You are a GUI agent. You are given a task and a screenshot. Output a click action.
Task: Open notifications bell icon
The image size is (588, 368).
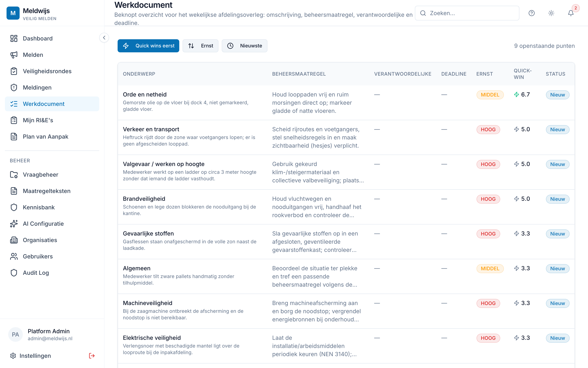(571, 13)
